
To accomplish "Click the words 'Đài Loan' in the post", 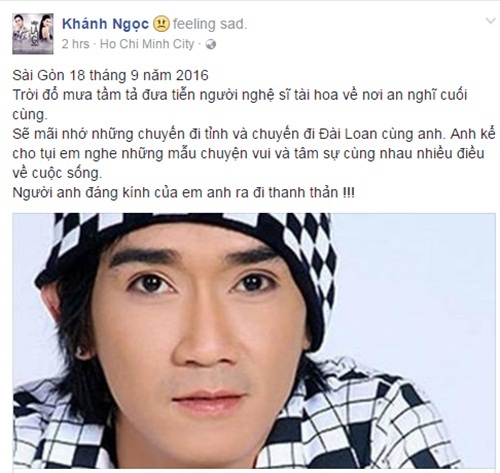I will click(357, 134).
